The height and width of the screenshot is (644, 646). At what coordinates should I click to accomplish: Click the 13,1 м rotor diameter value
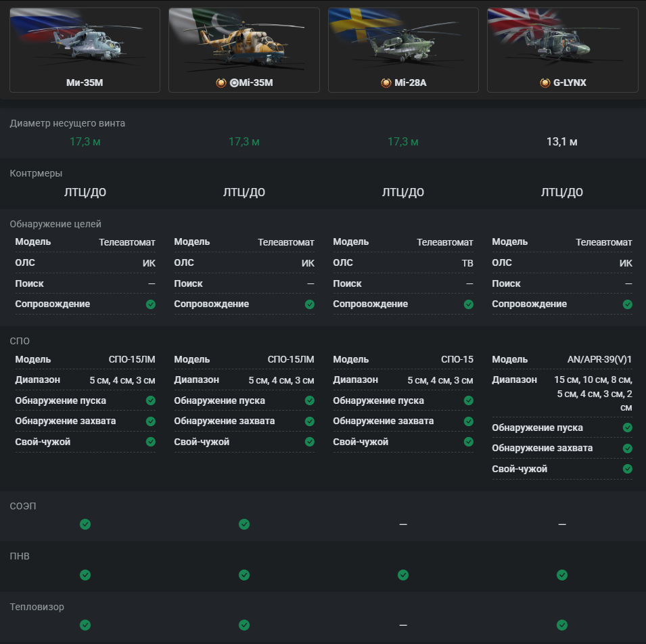point(562,142)
